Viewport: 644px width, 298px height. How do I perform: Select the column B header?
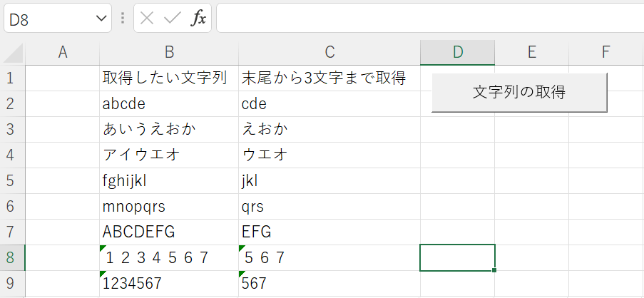point(169,52)
